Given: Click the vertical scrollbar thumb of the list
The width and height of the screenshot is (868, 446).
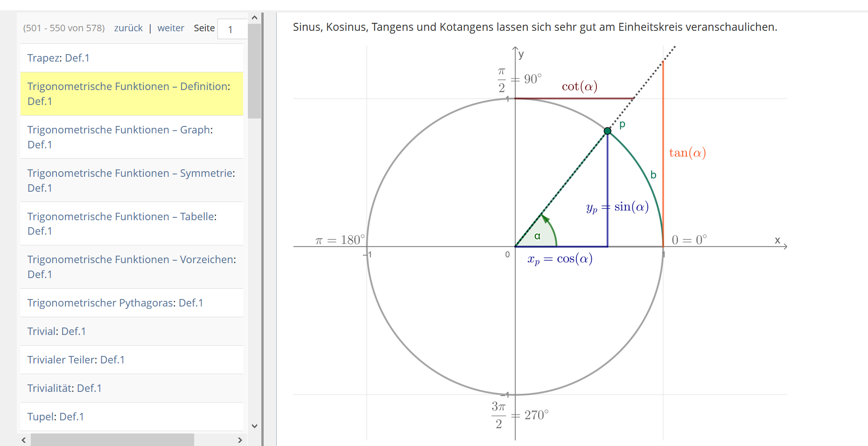Looking at the screenshot, I should (x=254, y=70).
